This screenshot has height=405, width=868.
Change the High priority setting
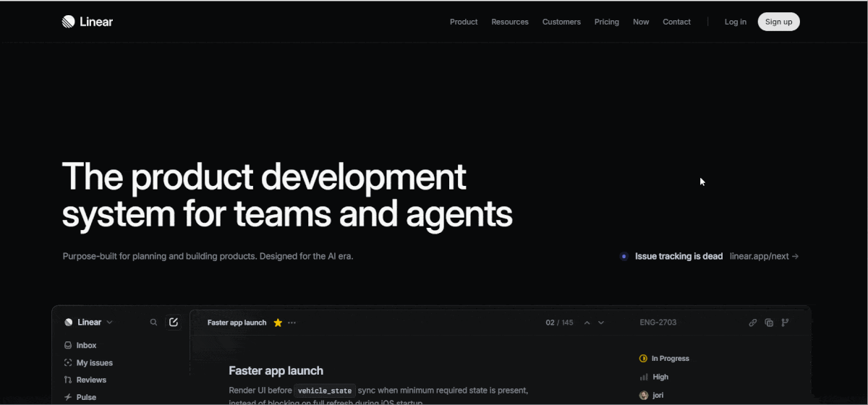pos(654,377)
